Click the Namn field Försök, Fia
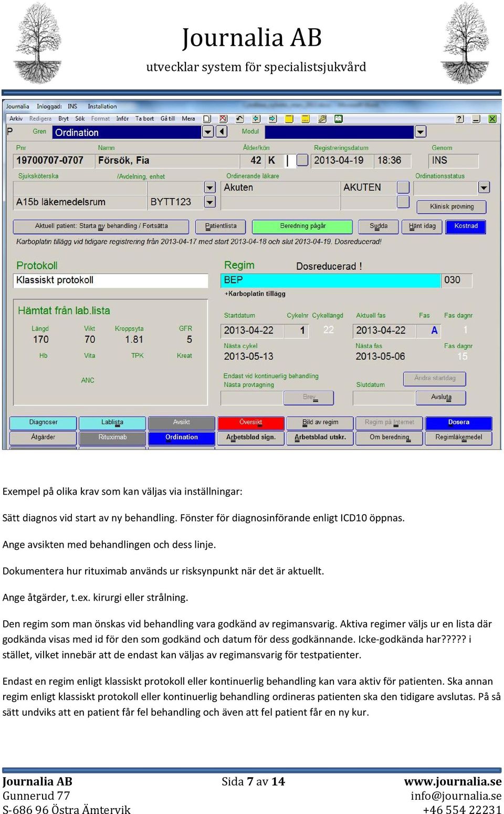Screen dimensions: 504x814 point(167,161)
